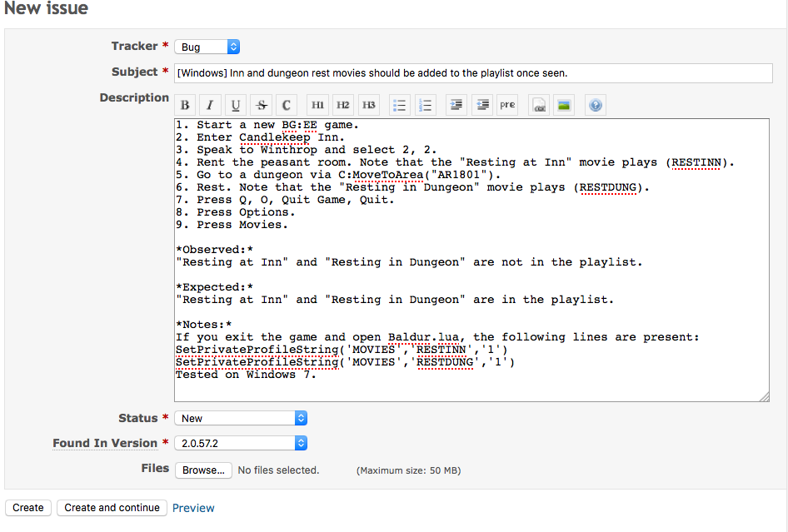Click the 'New issue' heading
The width and height of the screenshot is (788, 532).
tap(47, 8)
